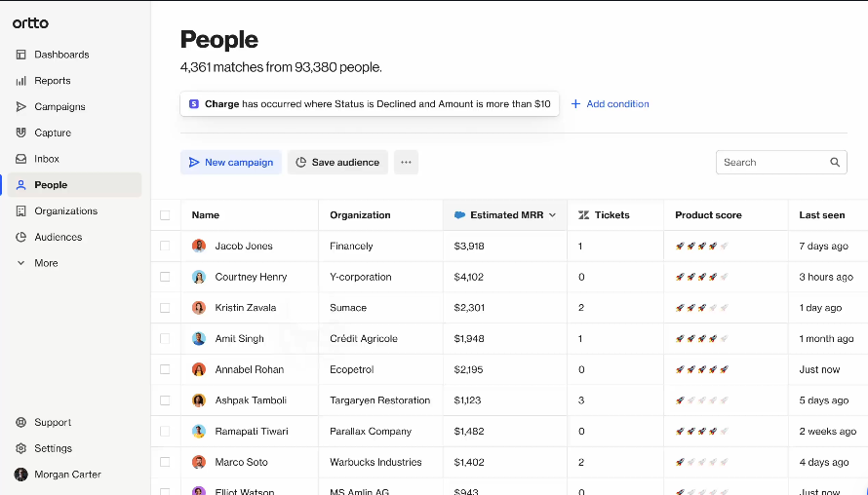
Task: Click Annabel Rohan product score rockets
Action: coord(701,369)
